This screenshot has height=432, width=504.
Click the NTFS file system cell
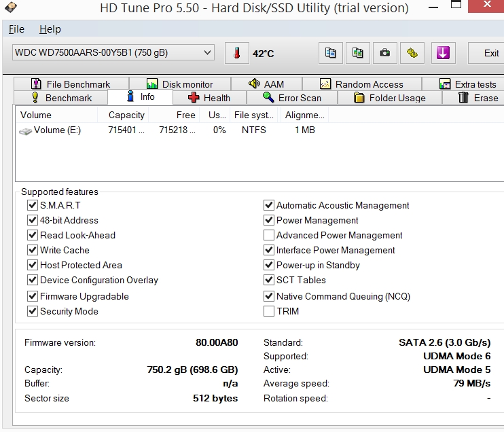(254, 130)
